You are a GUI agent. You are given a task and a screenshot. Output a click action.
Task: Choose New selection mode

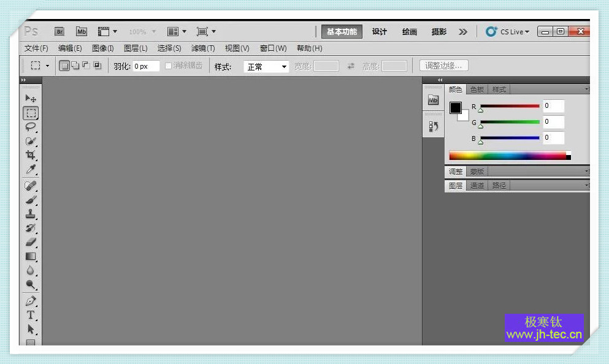64,66
